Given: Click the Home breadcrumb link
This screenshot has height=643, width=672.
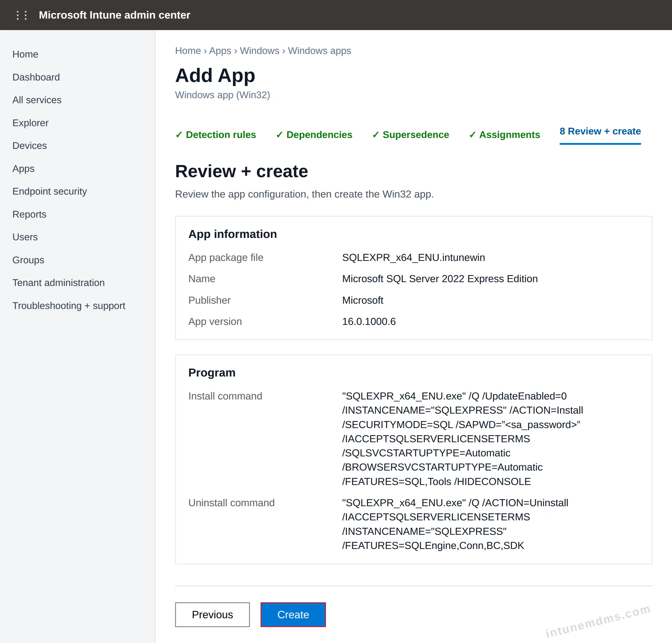Looking at the screenshot, I should (x=188, y=51).
